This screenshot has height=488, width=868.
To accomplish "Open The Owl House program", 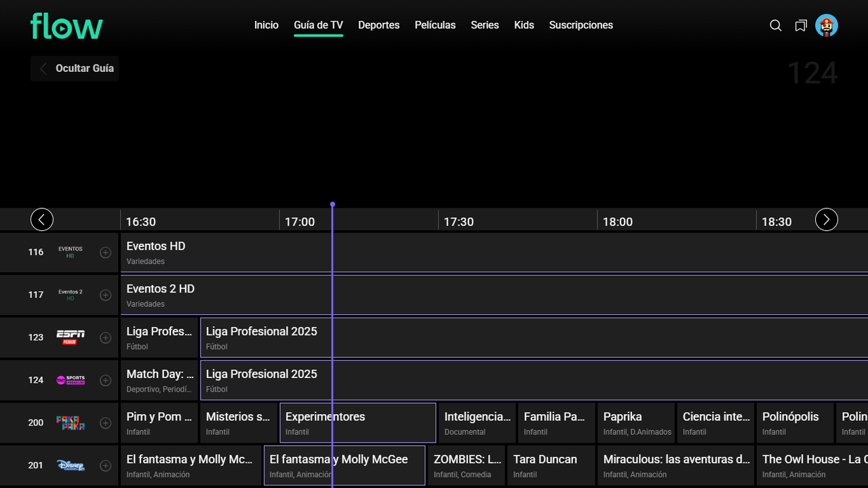I will click(x=812, y=466).
